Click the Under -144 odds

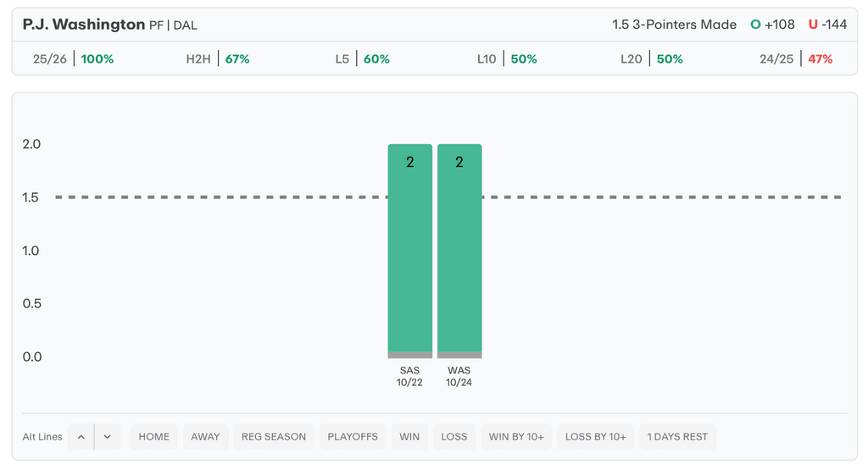(x=827, y=25)
